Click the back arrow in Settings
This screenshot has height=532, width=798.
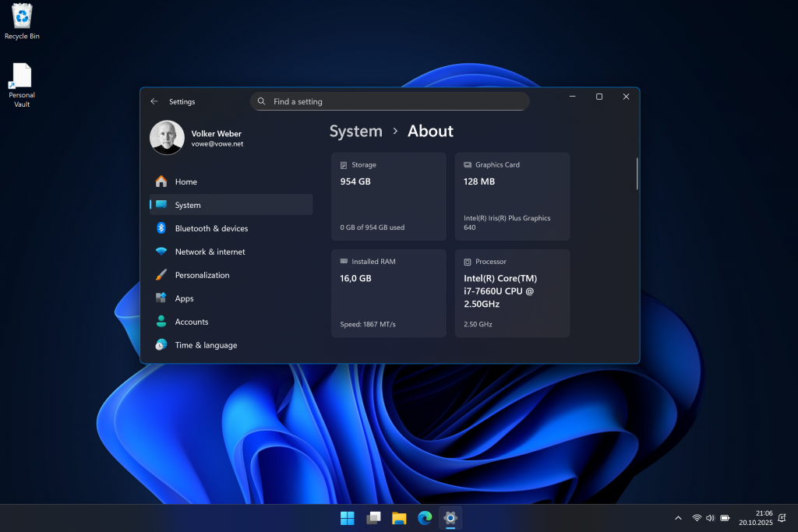[154, 101]
